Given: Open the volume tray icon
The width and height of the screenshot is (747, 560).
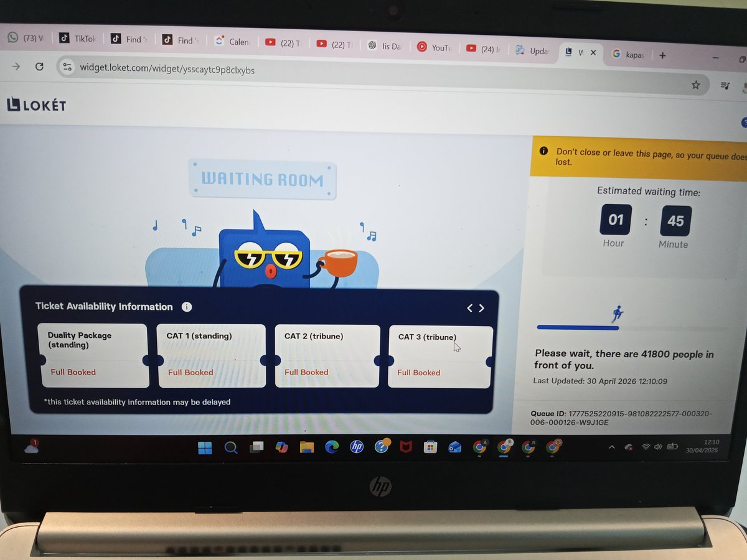Looking at the screenshot, I should (658, 447).
